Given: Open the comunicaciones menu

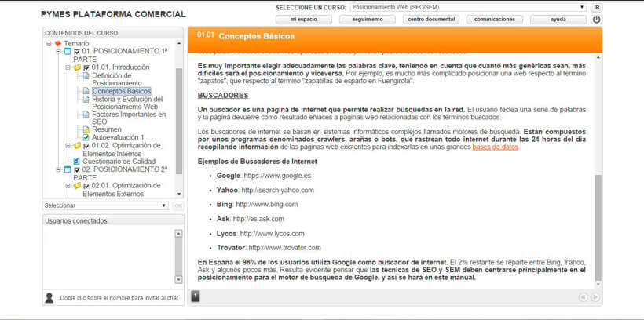Looking at the screenshot, I should pos(495,20).
